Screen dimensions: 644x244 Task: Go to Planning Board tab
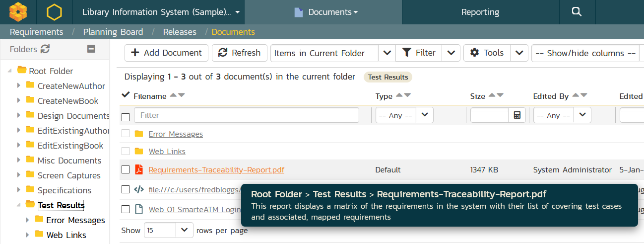click(113, 32)
